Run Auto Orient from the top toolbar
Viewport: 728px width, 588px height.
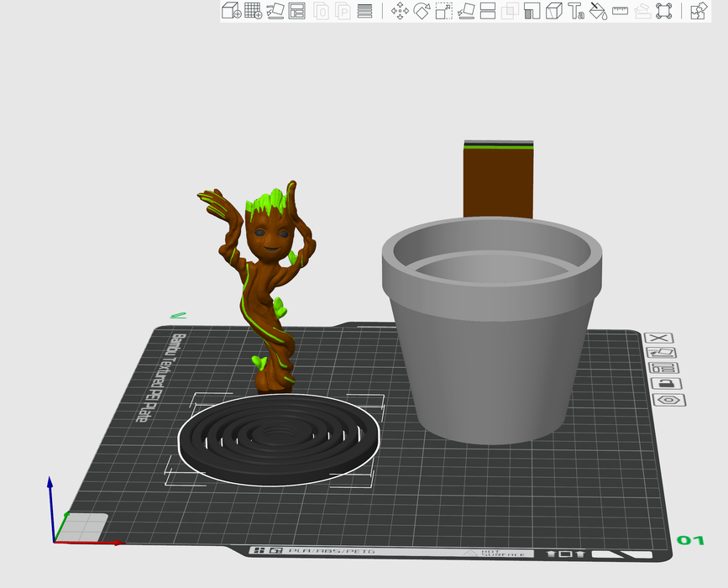(x=275, y=11)
